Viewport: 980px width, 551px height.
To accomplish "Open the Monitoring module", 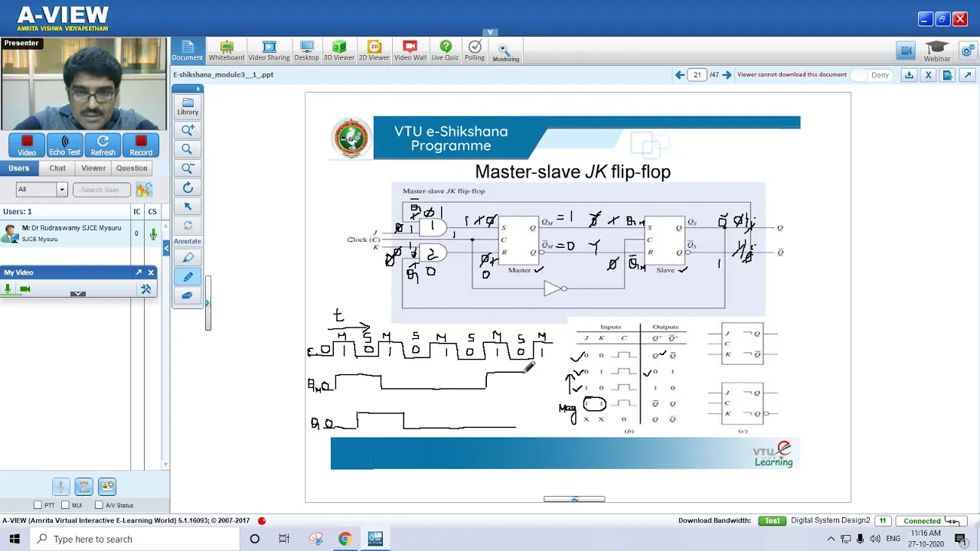I will [505, 52].
